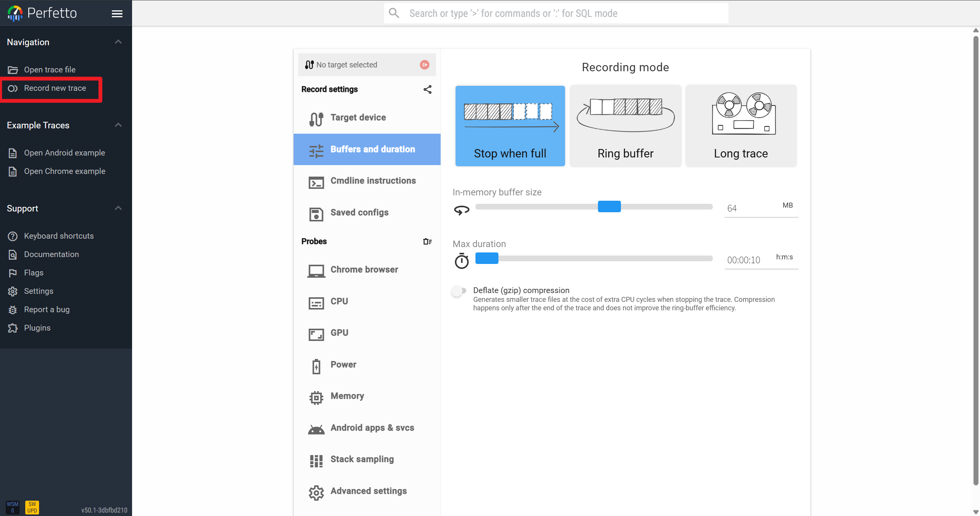Screen dimensions: 980x516
Task: Select Ring buffer recording mode
Action: coord(625,126)
